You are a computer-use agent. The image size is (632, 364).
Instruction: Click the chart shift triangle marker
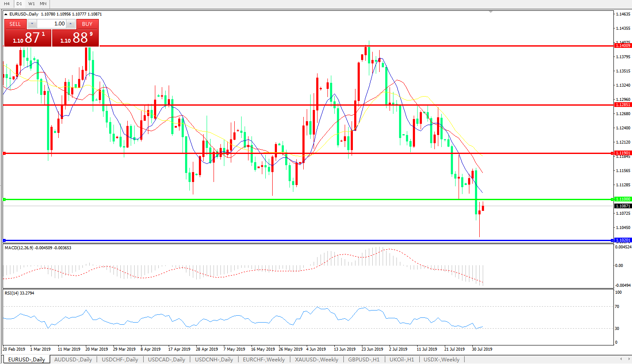point(491,12)
